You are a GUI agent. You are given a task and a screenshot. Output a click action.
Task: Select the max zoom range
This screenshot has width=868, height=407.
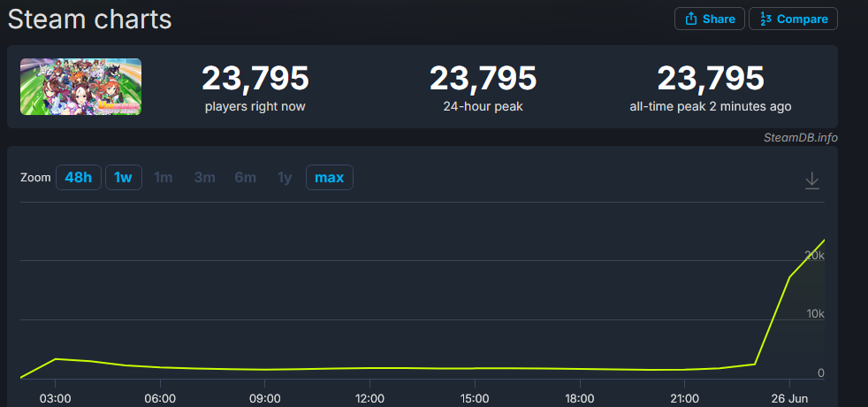pyautogui.click(x=330, y=178)
